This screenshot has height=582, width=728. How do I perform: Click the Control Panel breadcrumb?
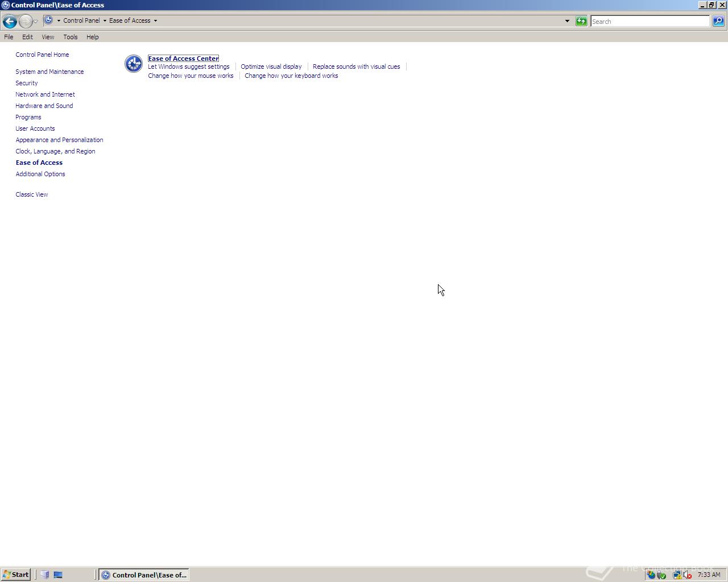coord(81,20)
